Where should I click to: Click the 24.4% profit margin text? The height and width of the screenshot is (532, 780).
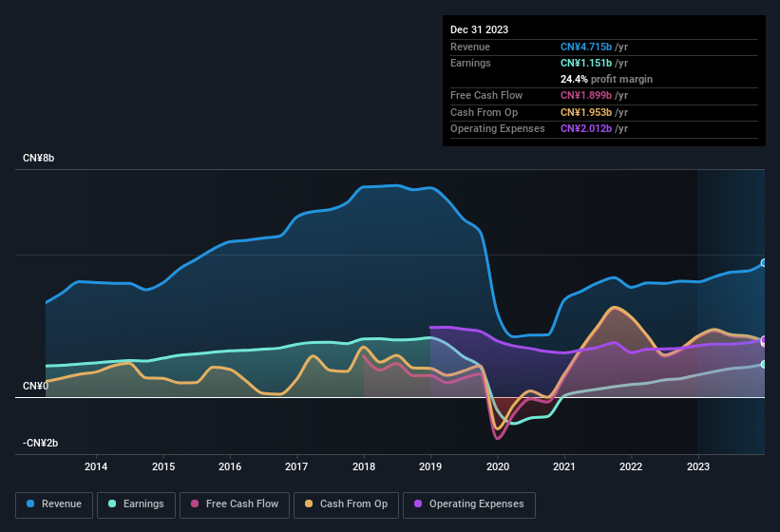pos(606,79)
